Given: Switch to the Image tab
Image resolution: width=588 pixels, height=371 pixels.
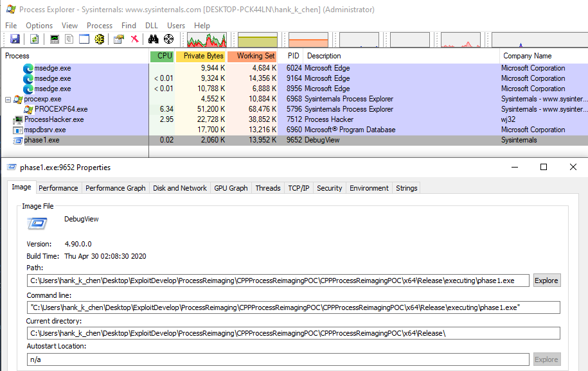Looking at the screenshot, I should pos(21,187).
